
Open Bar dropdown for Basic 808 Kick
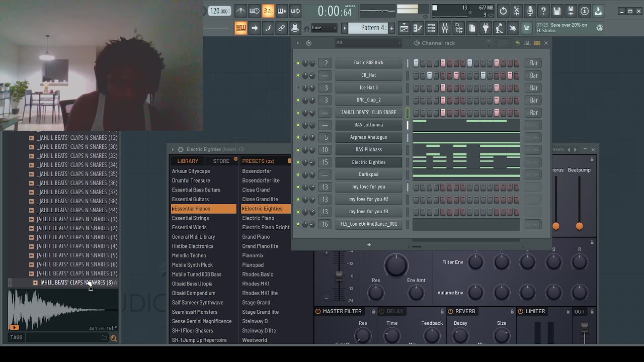tap(534, 63)
